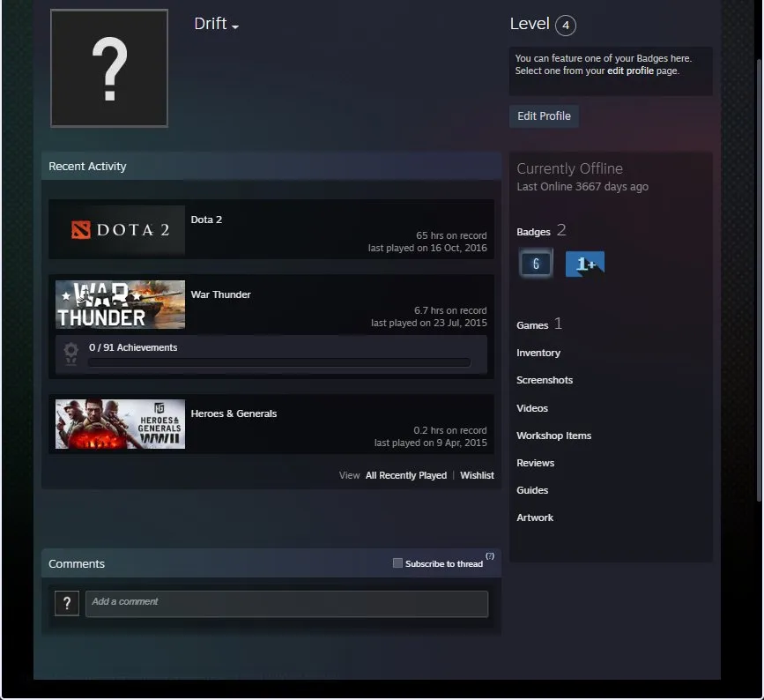Click the Edit Profile button

(x=544, y=116)
